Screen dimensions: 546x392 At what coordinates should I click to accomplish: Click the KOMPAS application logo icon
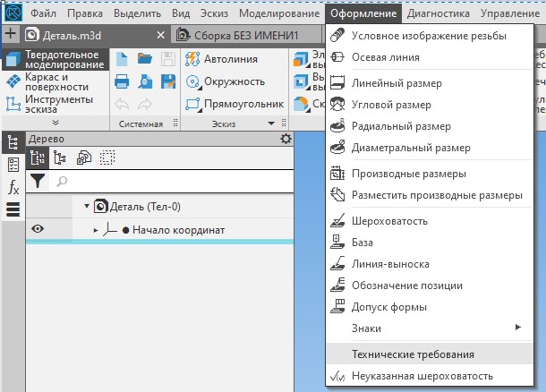pyautogui.click(x=13, y=13)
